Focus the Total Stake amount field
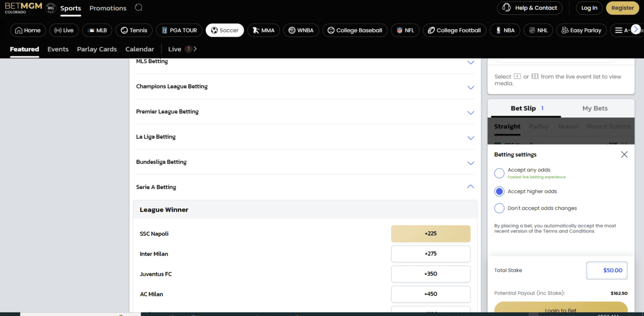 click(x=606, y=270)
